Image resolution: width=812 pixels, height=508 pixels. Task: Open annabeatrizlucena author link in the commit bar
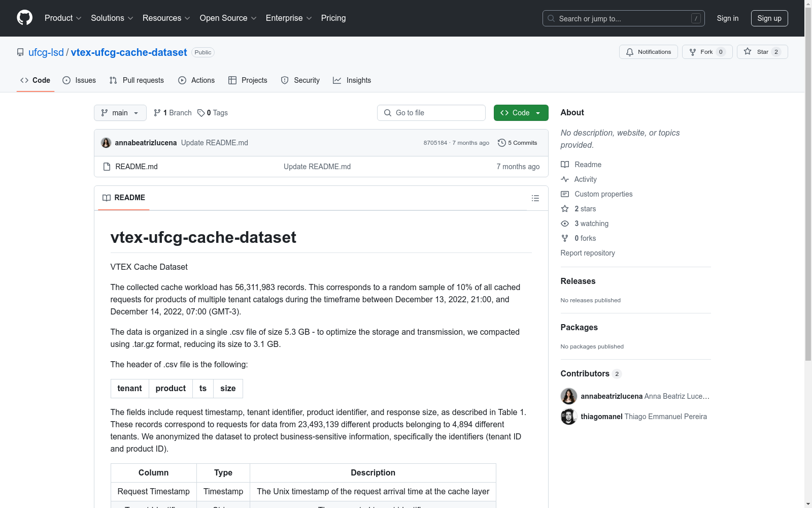(x=146, y=143)
